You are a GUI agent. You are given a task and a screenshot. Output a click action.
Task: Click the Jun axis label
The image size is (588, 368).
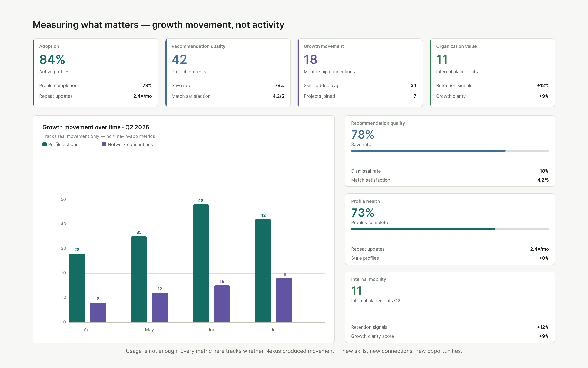click(x=211, y=330)
